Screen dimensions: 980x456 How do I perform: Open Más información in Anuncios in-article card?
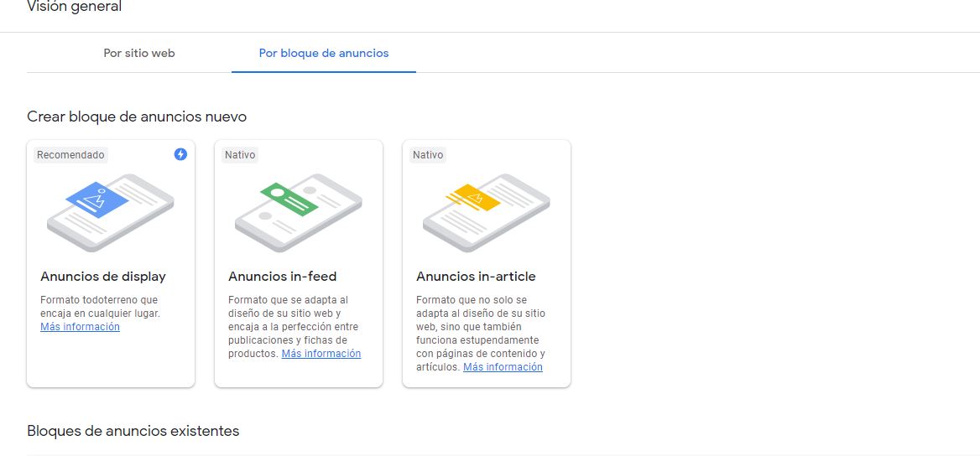pyautogui.click(x=503, y=366)
